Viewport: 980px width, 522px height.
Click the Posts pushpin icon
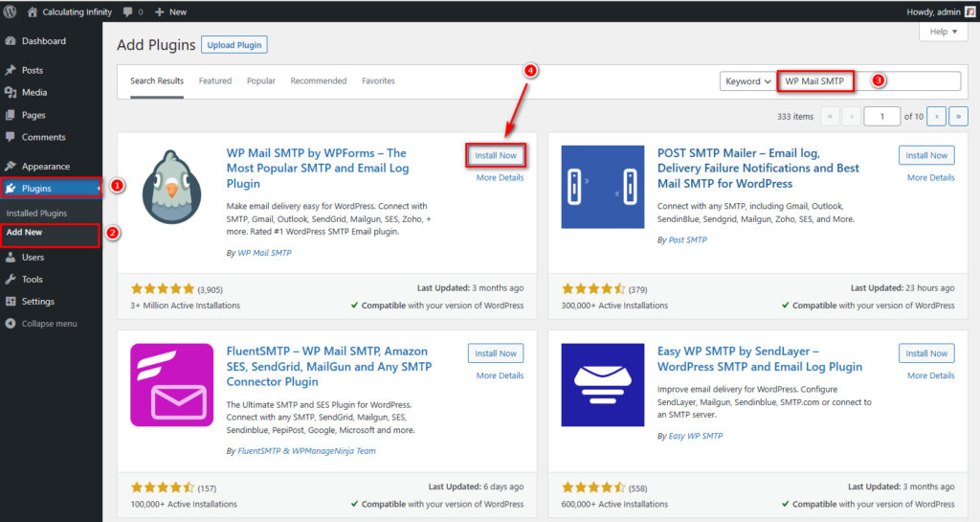[x=10, y=70]
